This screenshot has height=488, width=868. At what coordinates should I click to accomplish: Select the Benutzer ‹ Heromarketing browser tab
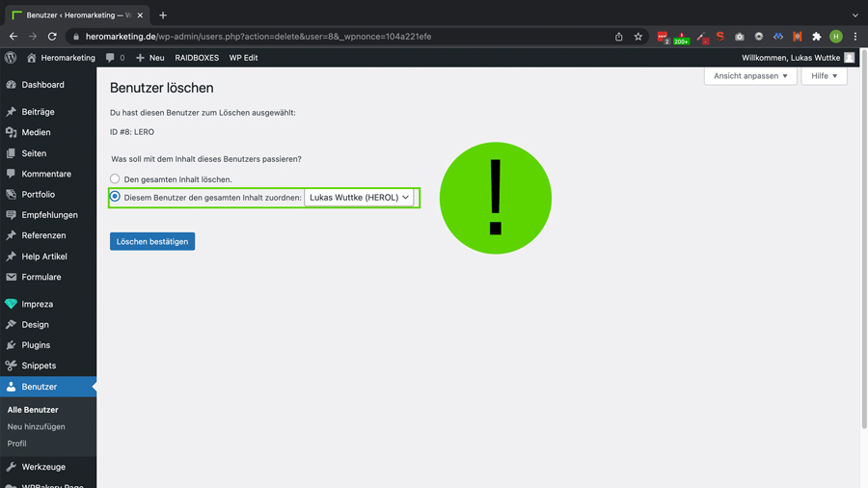click(77, 15)
